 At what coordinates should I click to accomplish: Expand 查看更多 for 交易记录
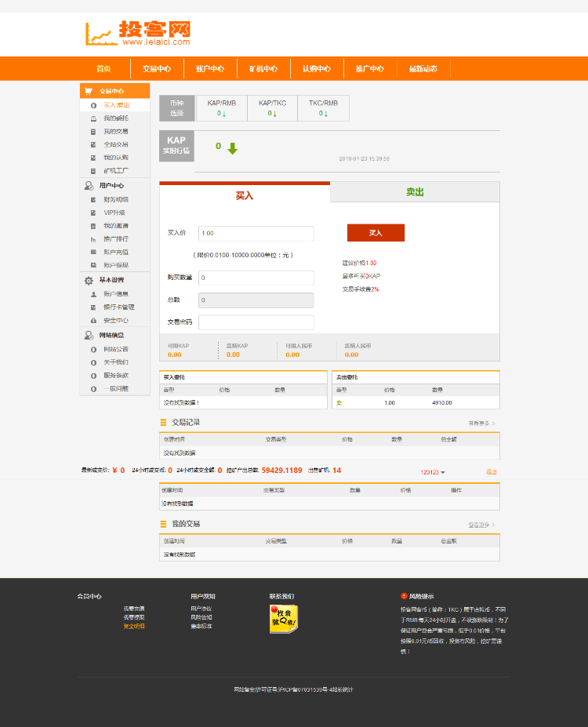tap(481, 423)
